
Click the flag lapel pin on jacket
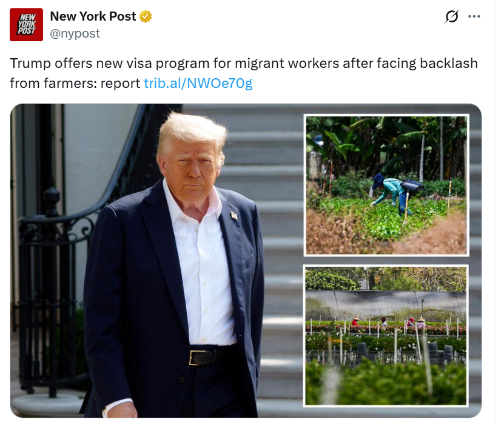[x=234, y=215]
